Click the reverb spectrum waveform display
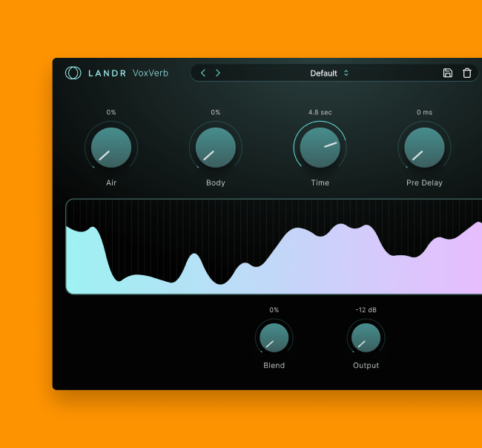 click(x=274, y=246)
